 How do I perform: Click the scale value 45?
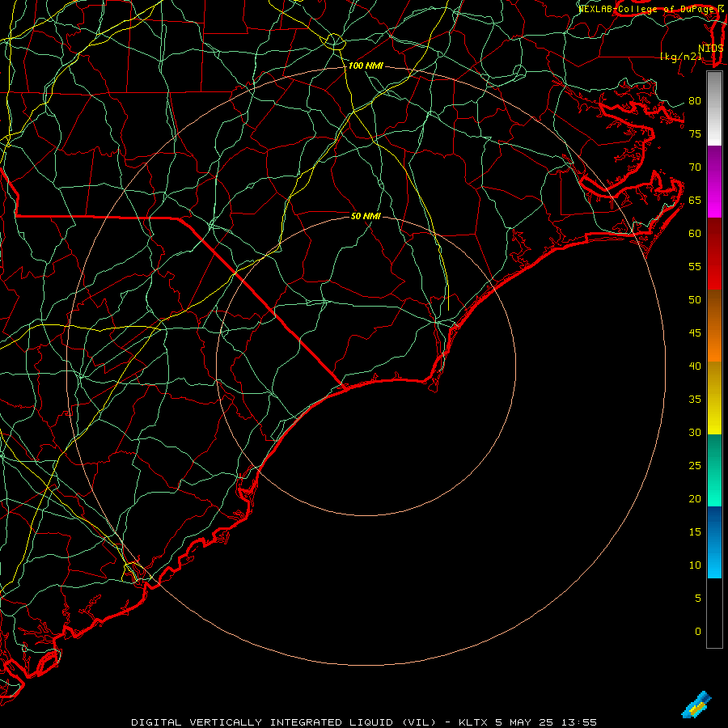695,333
